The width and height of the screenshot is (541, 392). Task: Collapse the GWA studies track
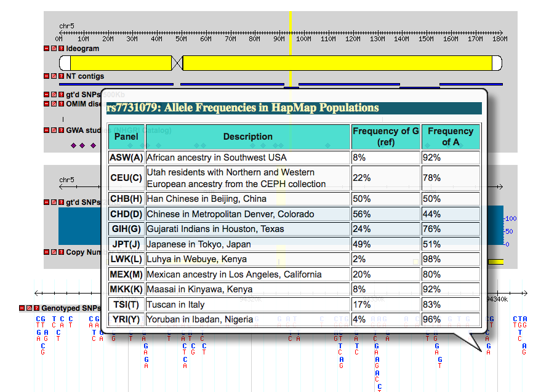tap(47, 130)
